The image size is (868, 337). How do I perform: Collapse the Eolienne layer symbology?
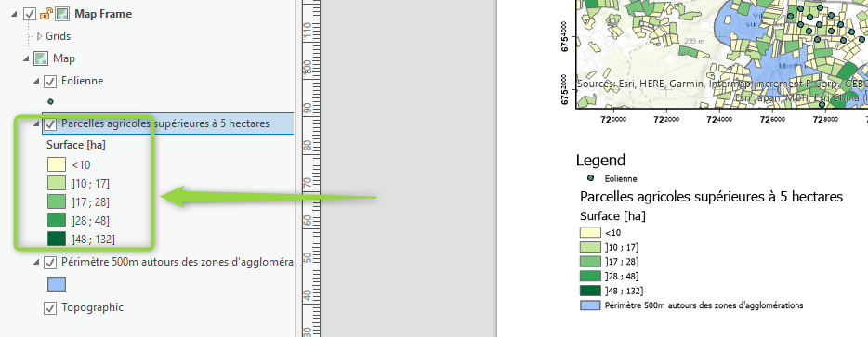pos(36,82)
